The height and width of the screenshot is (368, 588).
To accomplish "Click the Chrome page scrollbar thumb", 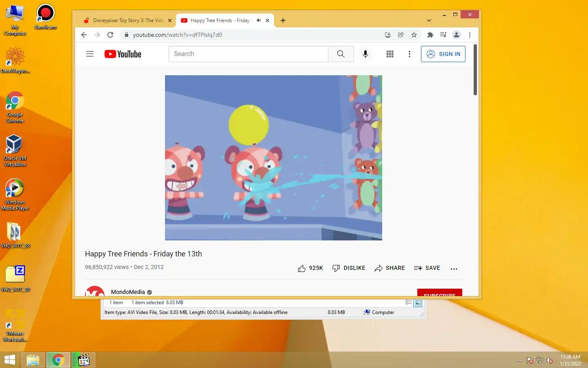I will (x=475, y=70).
